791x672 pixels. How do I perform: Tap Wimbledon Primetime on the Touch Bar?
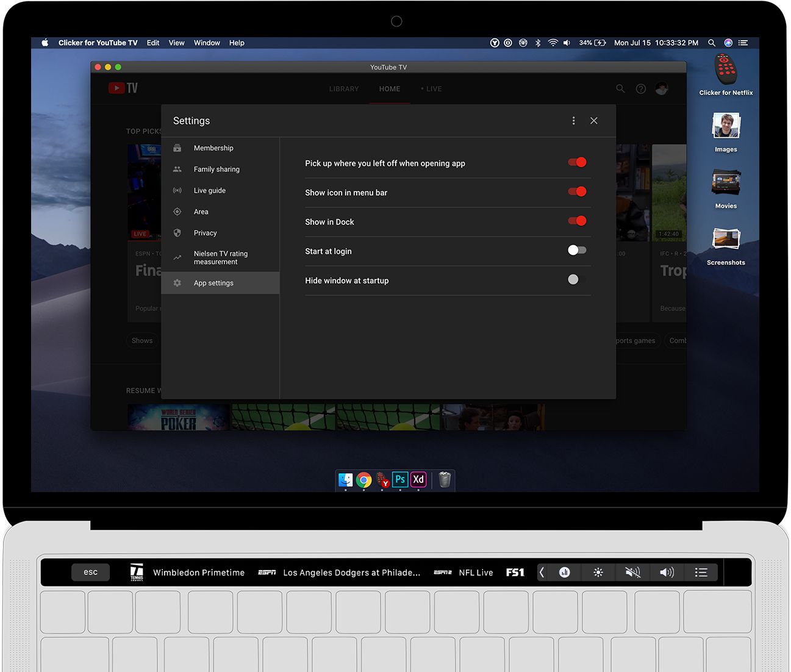[x=198, y=573]
